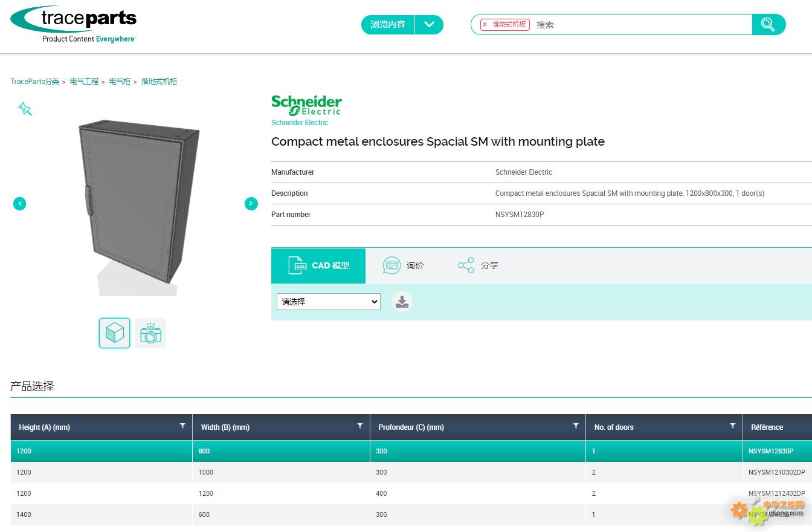The height and width of the screenshot is (532, 812).
Task: Click in the 搜索 search field
Action: pyautogui.click(x=640, y=25)
